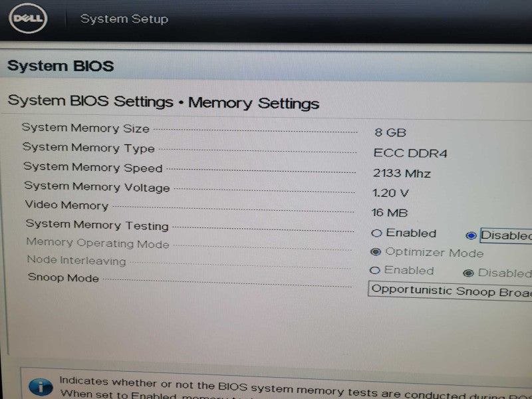Select the System Memory Testing label
This screenshot has width=532, height=399.
click(97, 225)
